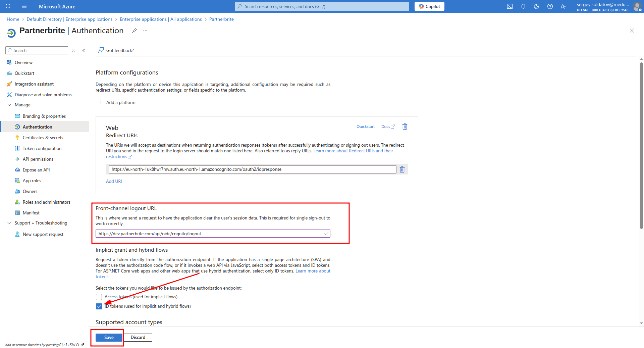Screen dimensions: 644x348
Task: Open Integration assistant
Action: [x=34, y=84]
